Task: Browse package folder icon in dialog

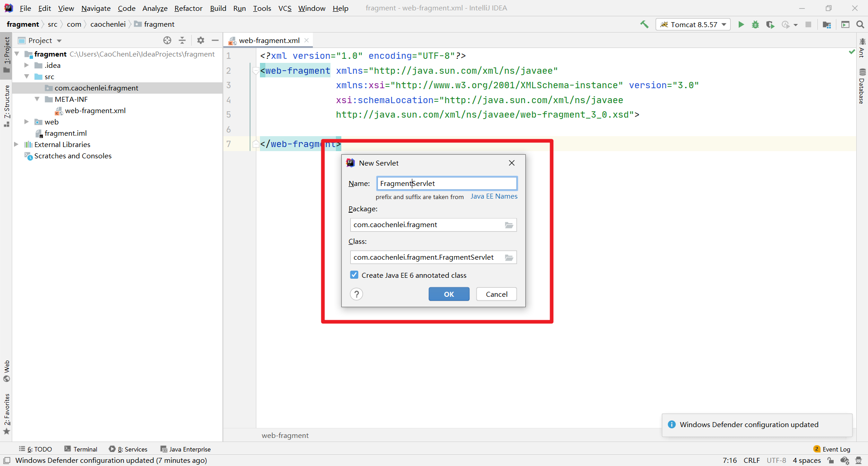Action: click(x=509, y=225)
